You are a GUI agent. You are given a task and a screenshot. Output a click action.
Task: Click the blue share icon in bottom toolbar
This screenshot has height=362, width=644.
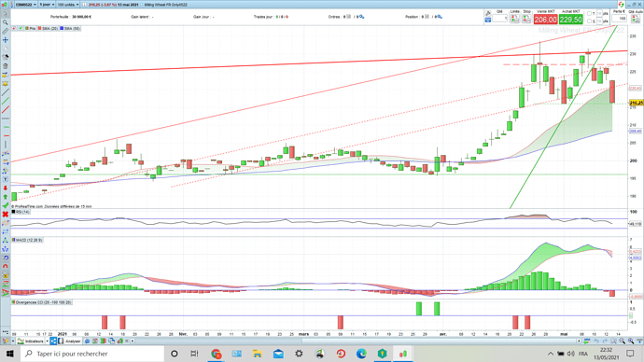[53, 341]
